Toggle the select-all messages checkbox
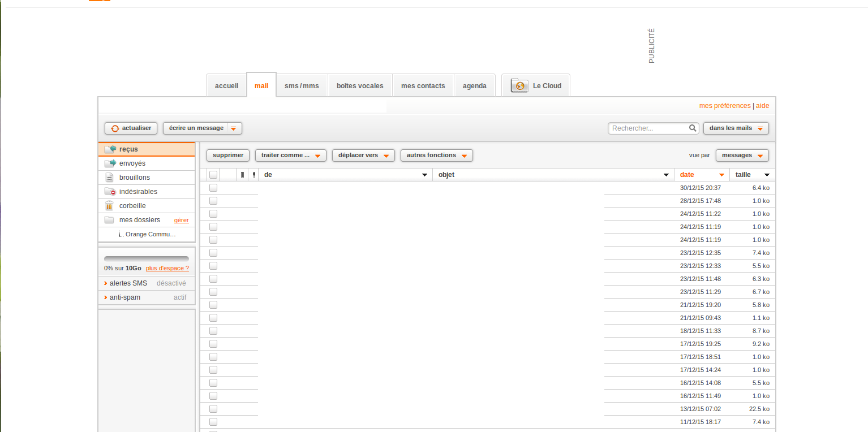This screenshot has height=432, width=868. click(213, 175)
